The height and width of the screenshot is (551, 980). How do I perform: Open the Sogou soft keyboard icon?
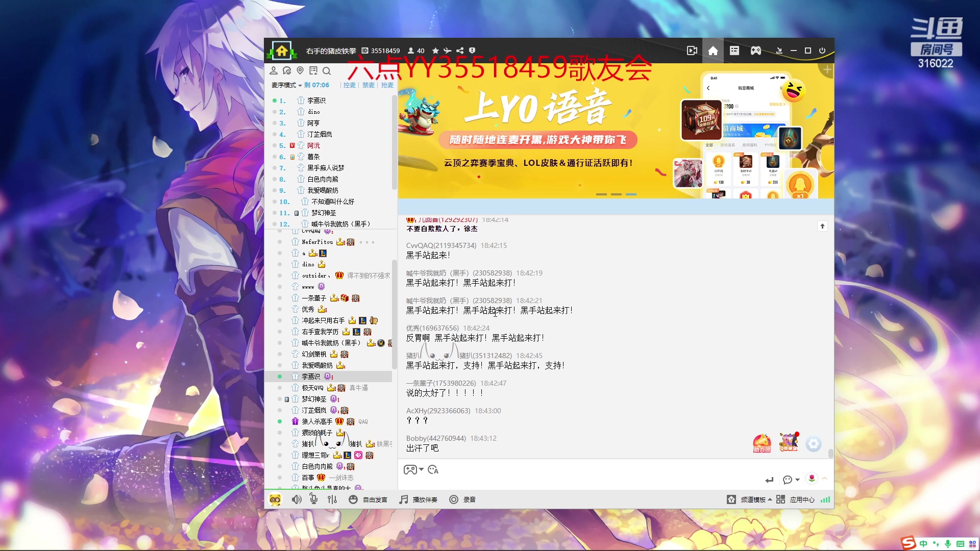click(960, 544)
